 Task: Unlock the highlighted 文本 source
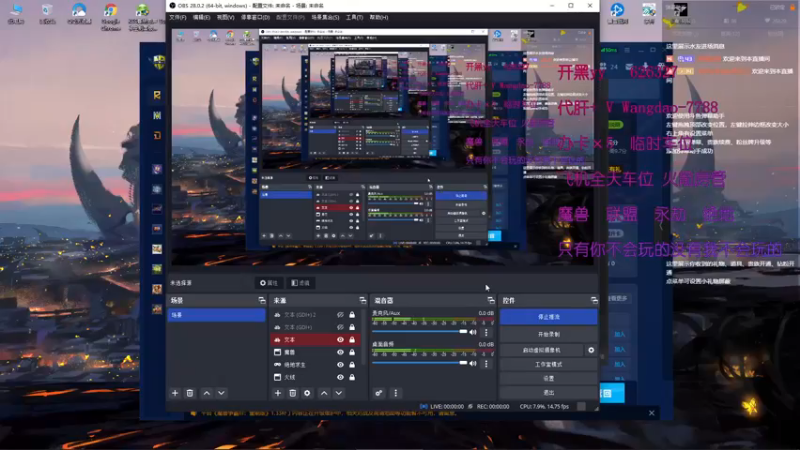pos(352,340)
